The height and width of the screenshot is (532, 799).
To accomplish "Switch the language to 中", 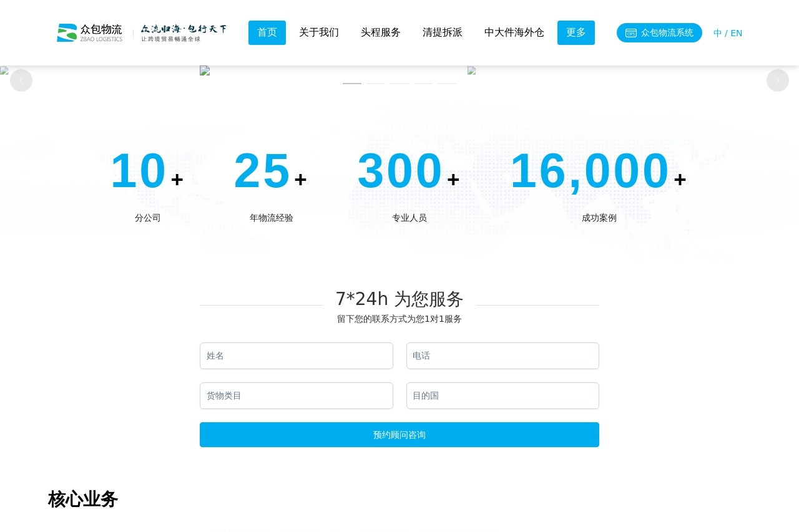I will [717, 33].
